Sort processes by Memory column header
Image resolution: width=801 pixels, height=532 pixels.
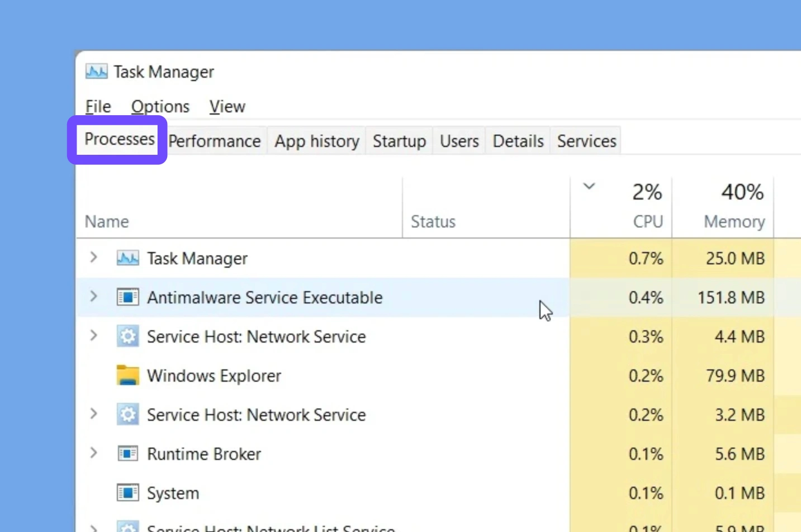[733, 222]
